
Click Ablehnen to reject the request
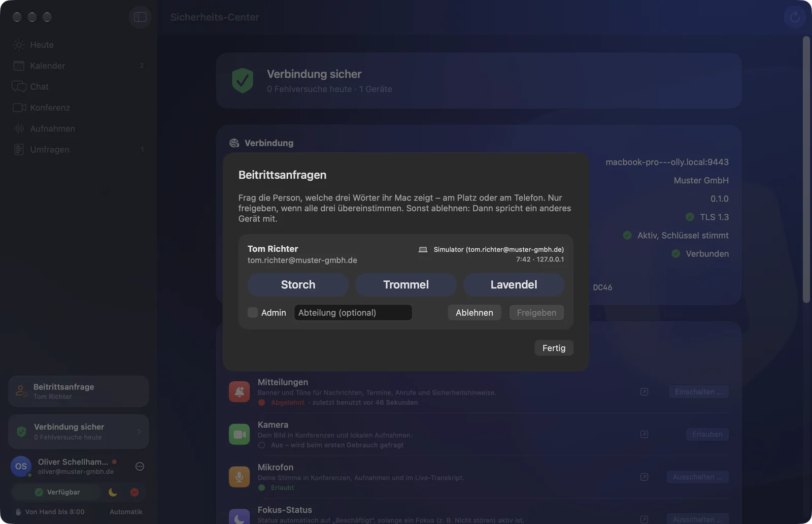click(x=475, y=313)
